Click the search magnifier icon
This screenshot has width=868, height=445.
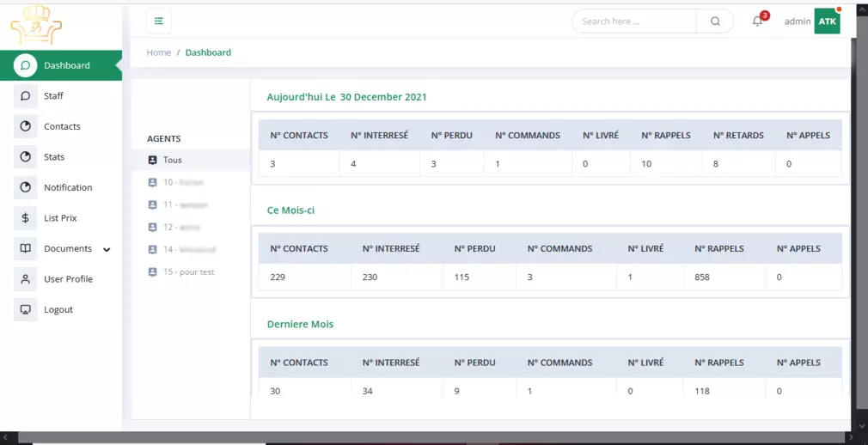(715, 21)
